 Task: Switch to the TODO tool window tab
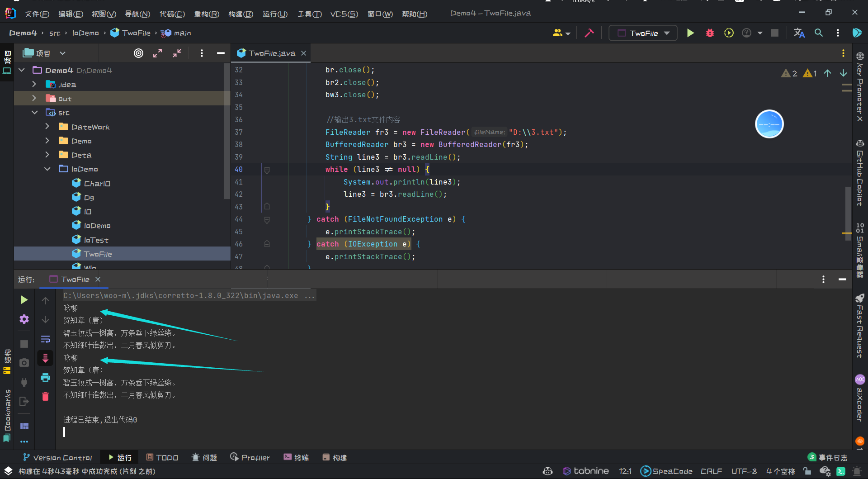point(162,458)
